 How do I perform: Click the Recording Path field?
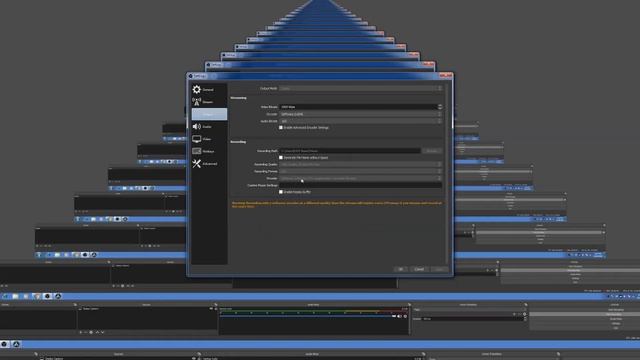[350, 151]
